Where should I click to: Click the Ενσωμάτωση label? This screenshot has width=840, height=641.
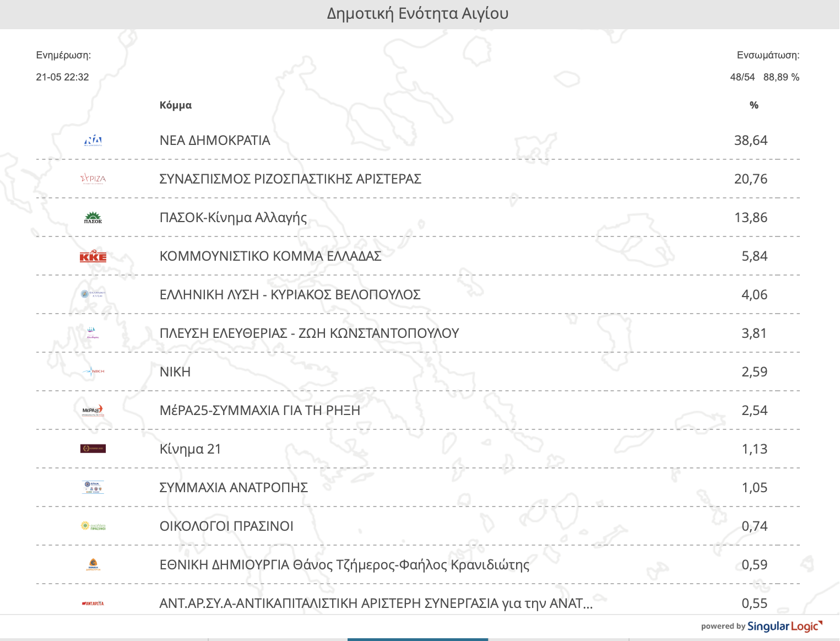768,55
